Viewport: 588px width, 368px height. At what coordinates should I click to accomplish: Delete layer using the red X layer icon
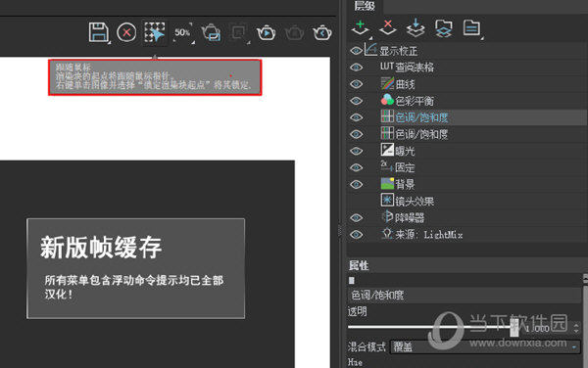coord(388,28)
